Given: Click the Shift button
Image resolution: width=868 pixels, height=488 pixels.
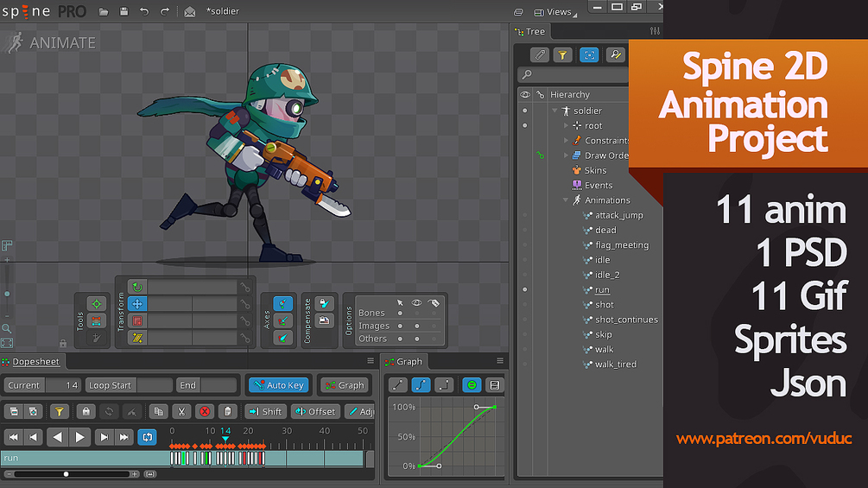Looking at the screenshot, I should [x=265, y=411].
